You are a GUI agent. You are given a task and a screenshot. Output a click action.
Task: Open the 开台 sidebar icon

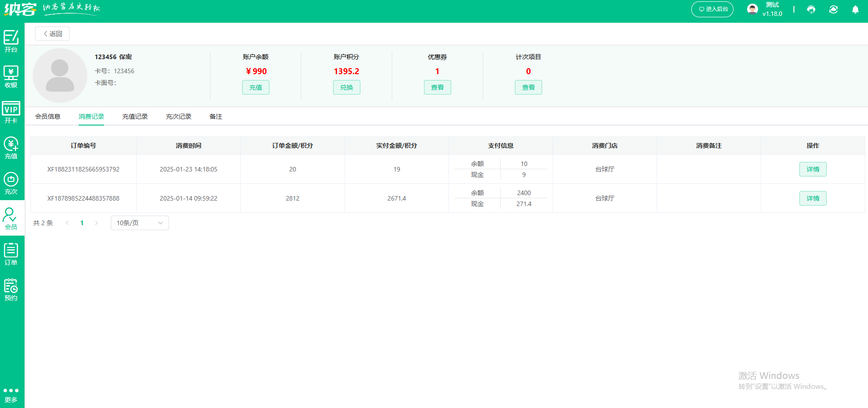11,41
